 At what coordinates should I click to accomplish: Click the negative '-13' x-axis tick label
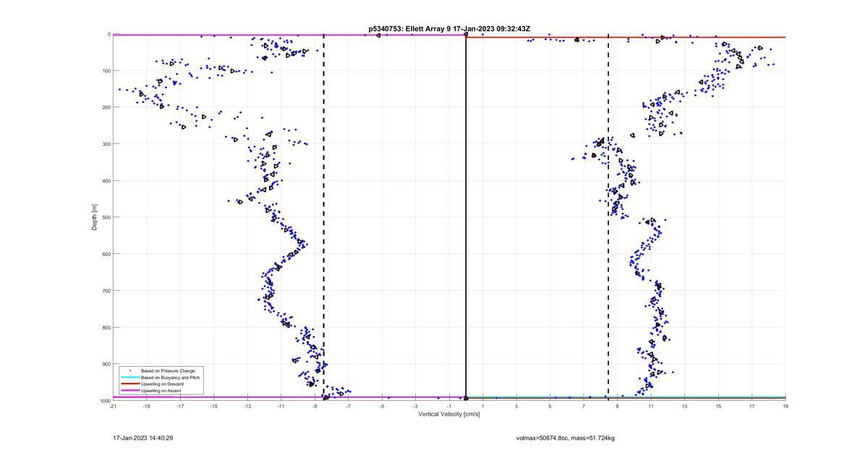point(247,407)
